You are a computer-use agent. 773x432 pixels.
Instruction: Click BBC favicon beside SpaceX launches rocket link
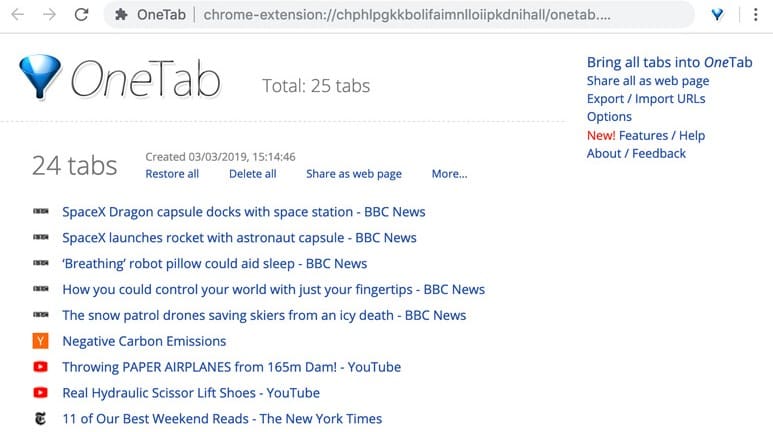pos(40,237)
